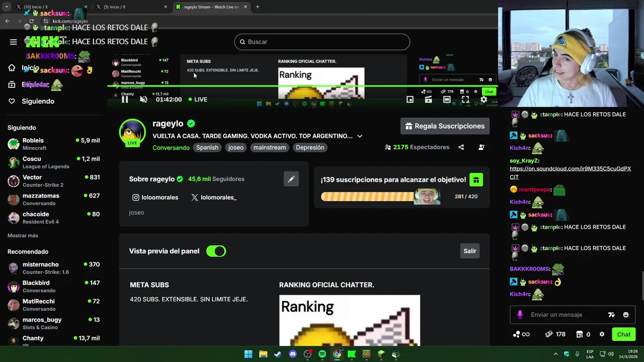Open the emoji picker in chat
This screenshot has width=644, height=362.
point(626,315)
